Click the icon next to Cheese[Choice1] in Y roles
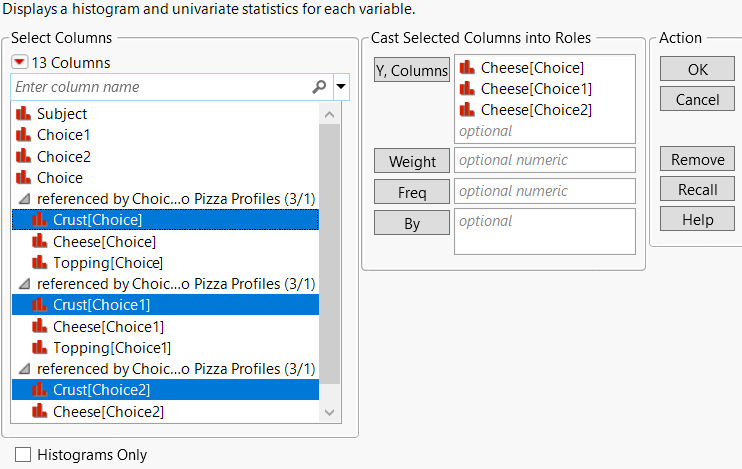Image resolution: width=742 pixels, height=469 pixels. pos(468,89)
